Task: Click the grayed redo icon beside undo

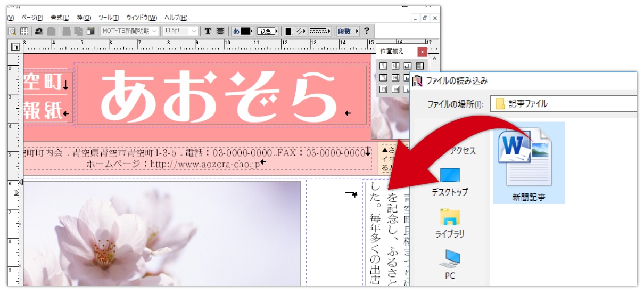Action: pyautogui.click(x=51, y=31)
